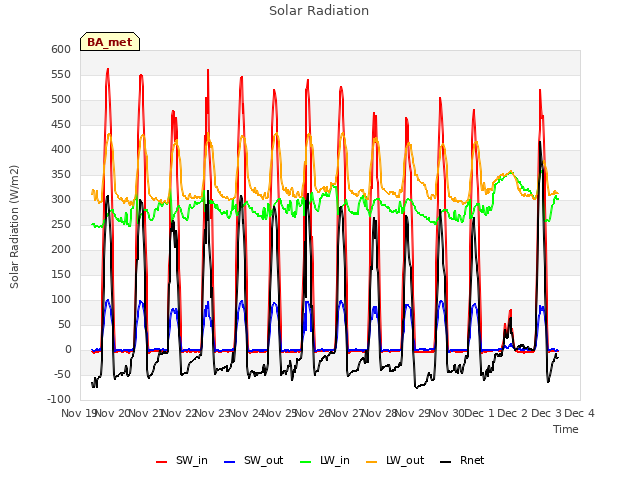Click the 250 y-axis tick label
The width and height of the screenshot is (640, 480).
61,224
